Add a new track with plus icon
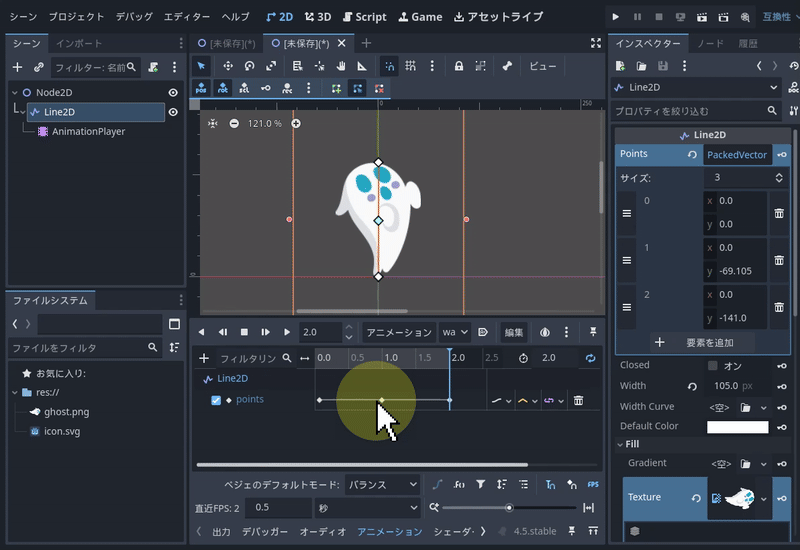The height and width of the screenshot is (550, 800). pos(204,358)
